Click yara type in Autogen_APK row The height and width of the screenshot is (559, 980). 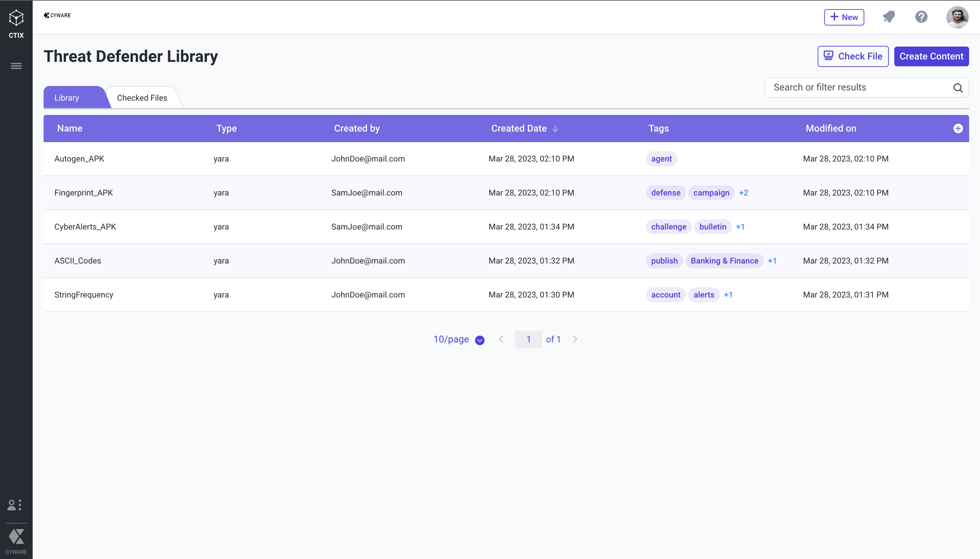(221, 159)
